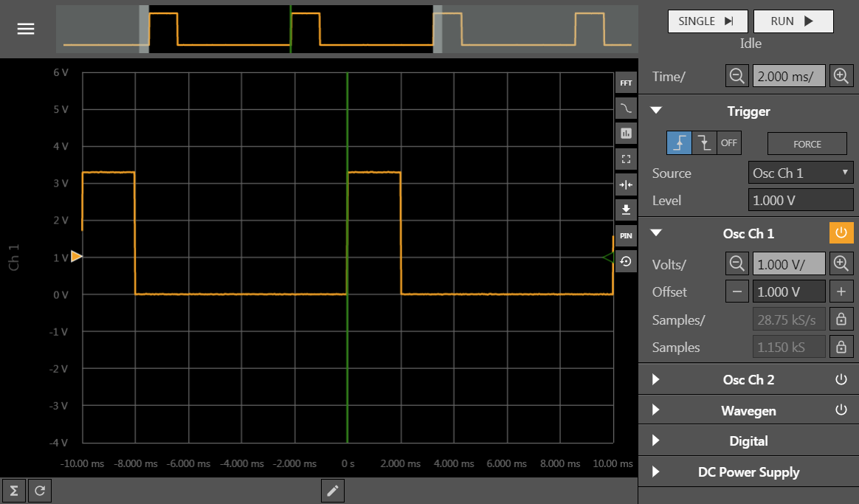Open the pencil cursor editor
The width and height of the screenshot is (859, 504).
[333, 491]
